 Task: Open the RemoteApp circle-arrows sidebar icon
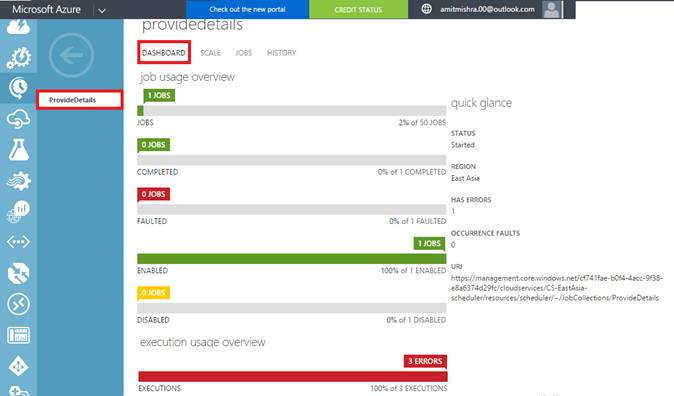pos(18,304)
